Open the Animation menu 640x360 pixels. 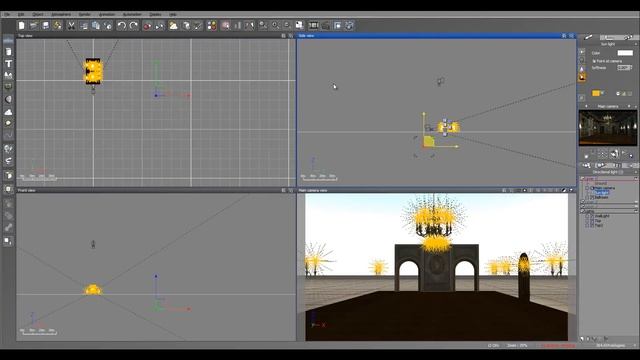pos(107,14)
